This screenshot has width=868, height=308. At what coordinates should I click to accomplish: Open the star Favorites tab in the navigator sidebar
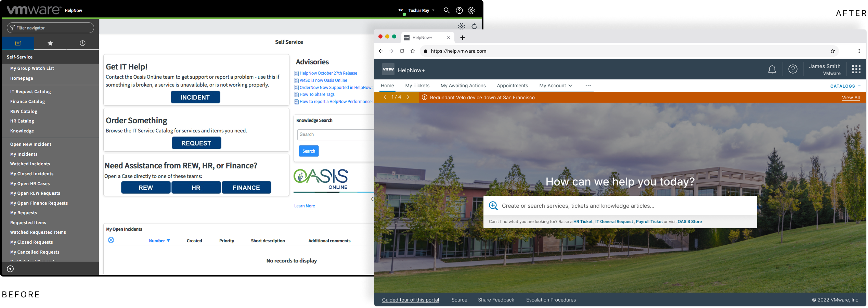tap(50, 43)
